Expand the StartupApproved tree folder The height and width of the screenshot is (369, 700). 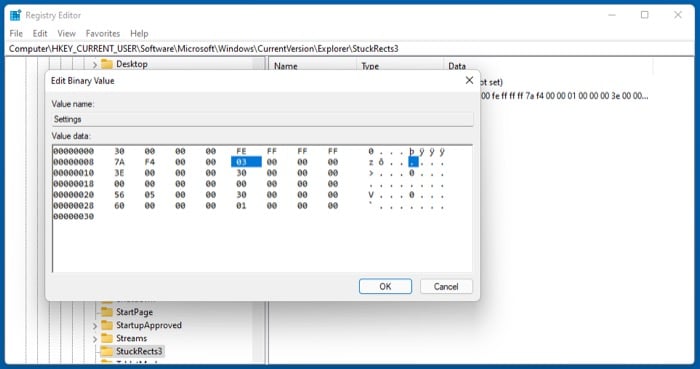click(x=95, y=326)
